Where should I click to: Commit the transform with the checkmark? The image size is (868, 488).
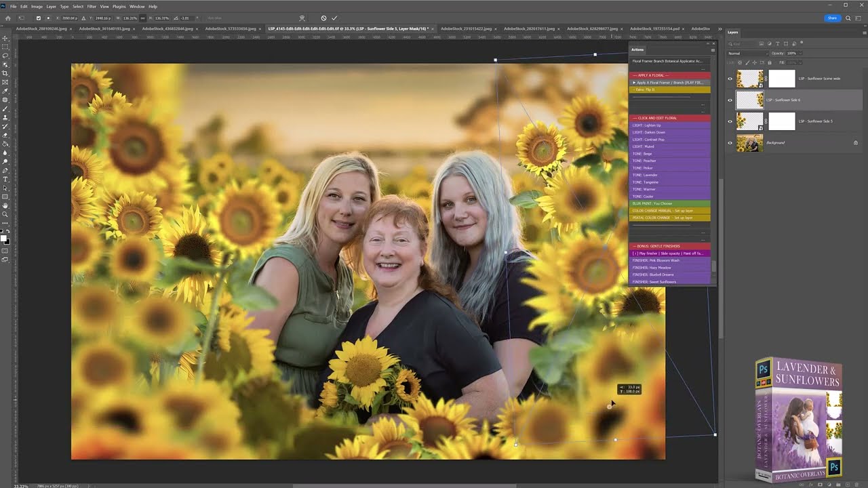tap(334, 18)
